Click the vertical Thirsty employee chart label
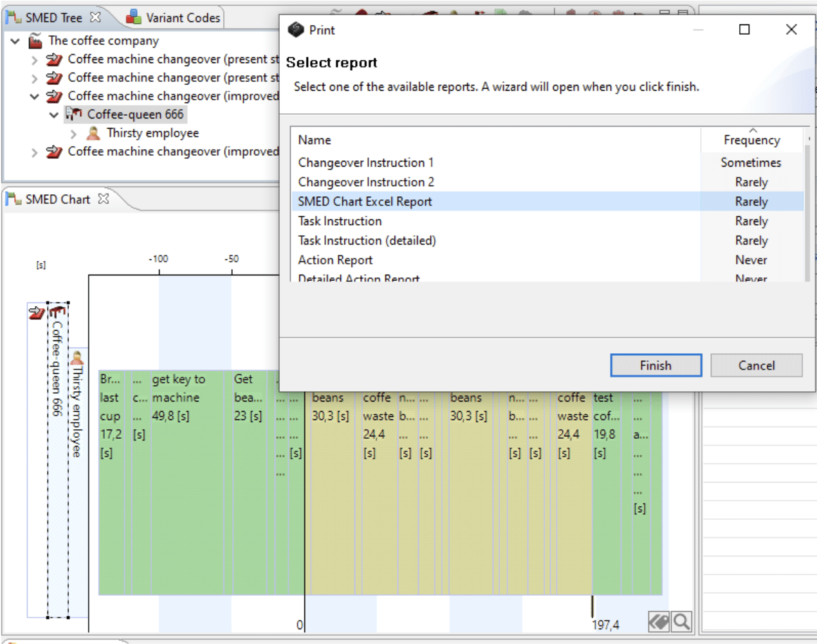The image size is (817, 644). (x=77, y=412)
